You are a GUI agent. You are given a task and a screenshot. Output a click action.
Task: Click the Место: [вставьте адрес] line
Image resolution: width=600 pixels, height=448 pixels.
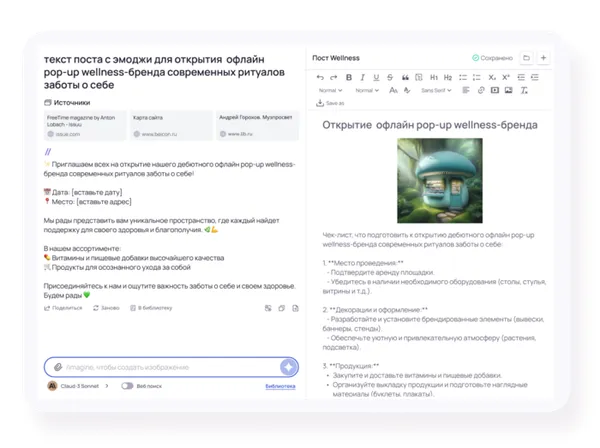88,202
